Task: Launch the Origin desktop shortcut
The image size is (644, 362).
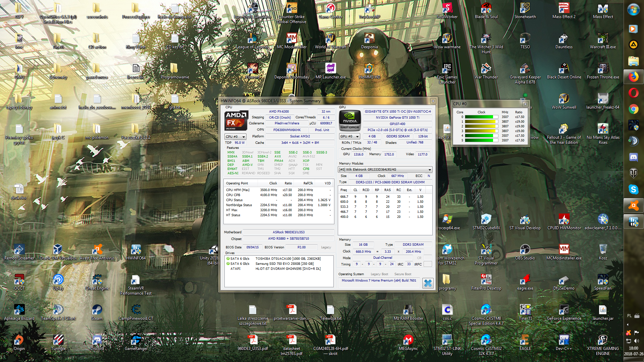Action: click(x=19, y=342)
